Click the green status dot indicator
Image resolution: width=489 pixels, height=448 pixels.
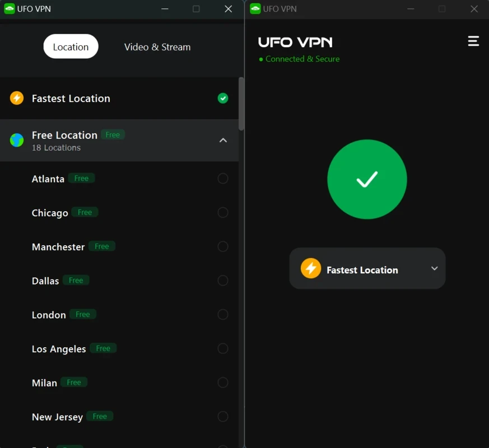[x=261, y=59]
